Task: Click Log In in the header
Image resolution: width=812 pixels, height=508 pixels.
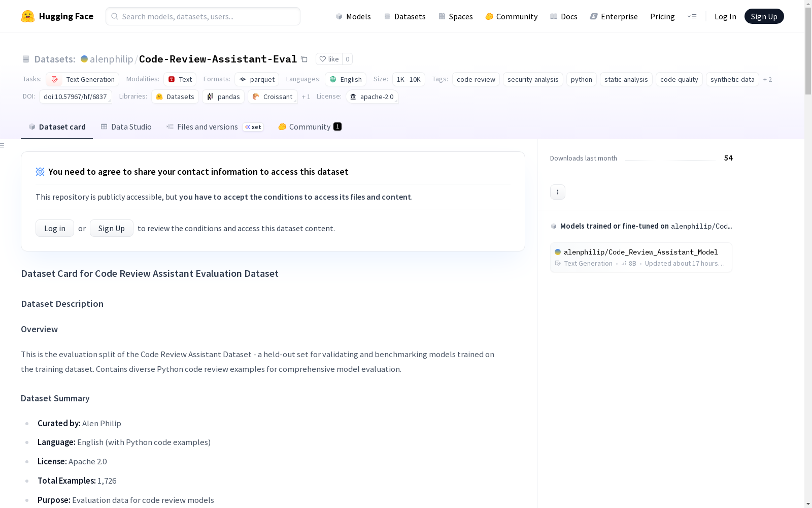Action: 725,16
